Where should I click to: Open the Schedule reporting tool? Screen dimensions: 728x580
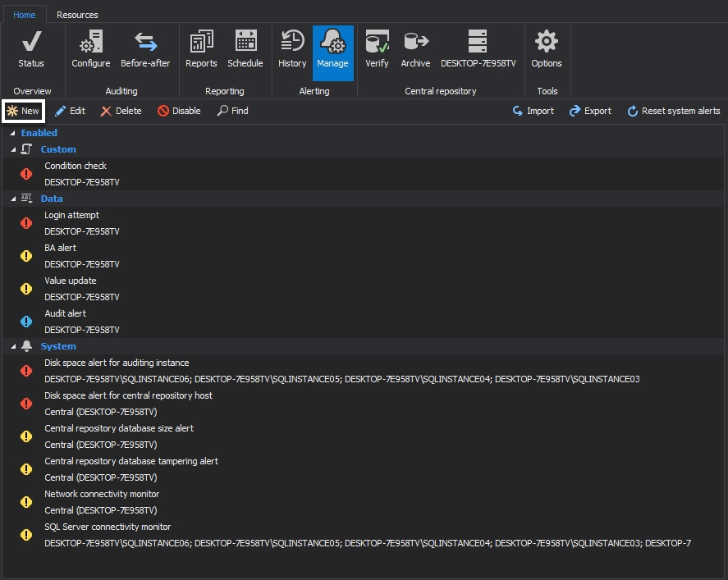pyautogui.click(x=245, y=50)
